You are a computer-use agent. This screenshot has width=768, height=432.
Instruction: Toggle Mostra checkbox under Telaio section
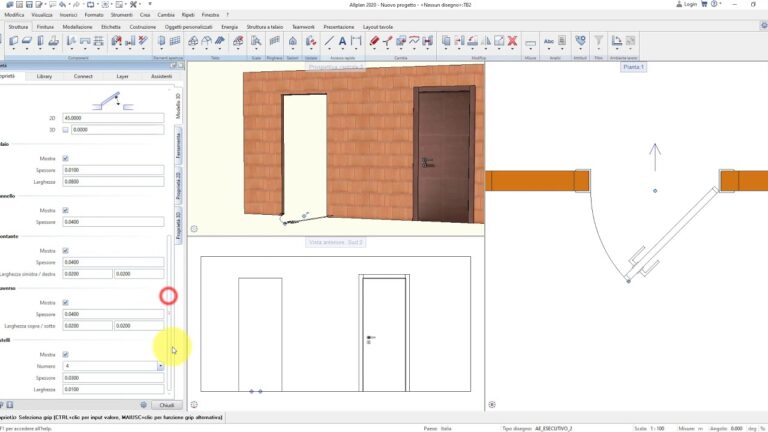point(65,159)
